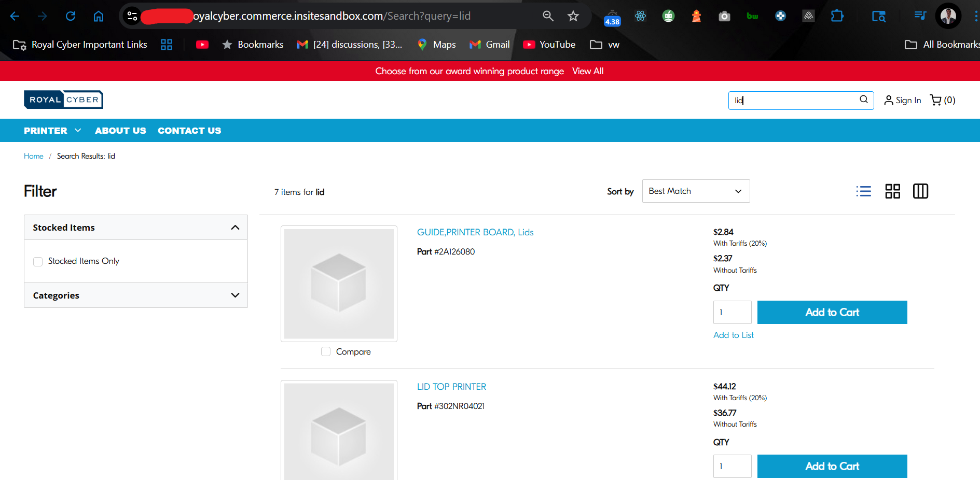Screen dimensions: 980x480
Task: Bookmark this page with star icon
Action: point(573,16)
